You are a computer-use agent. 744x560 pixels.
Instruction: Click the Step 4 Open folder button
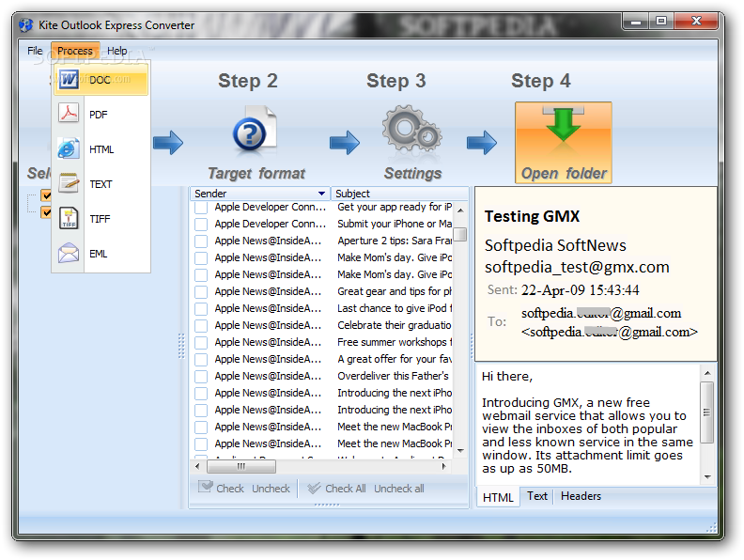[564, 143]
